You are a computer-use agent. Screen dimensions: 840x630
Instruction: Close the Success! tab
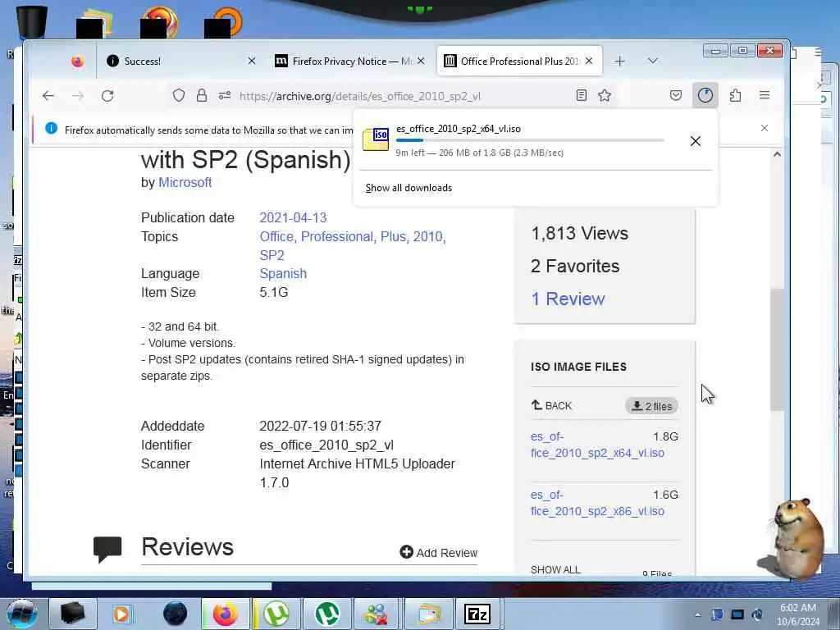251,61
